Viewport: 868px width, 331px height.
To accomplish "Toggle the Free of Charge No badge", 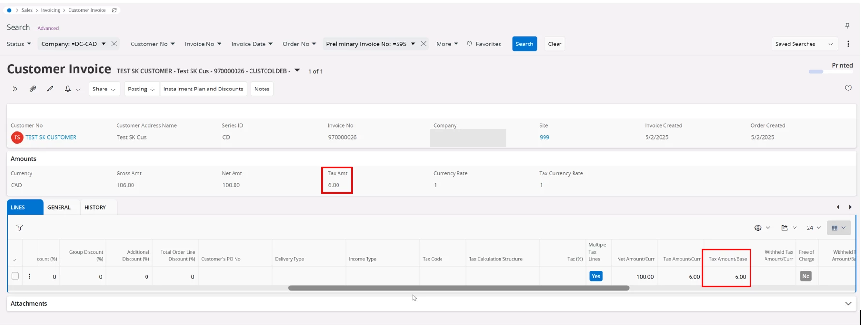I will (805, 276).
